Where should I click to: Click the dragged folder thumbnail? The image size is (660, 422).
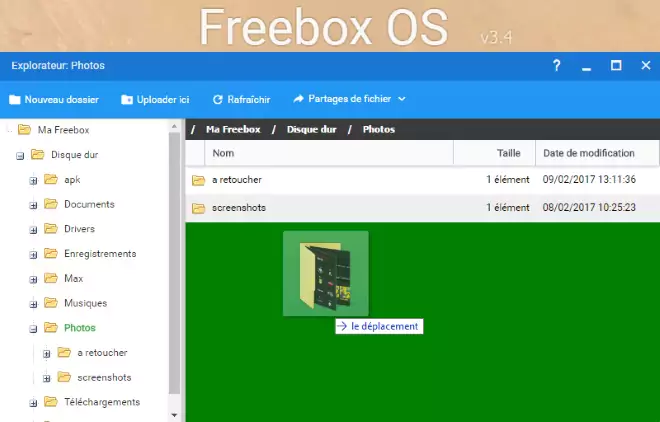(326, 273)
